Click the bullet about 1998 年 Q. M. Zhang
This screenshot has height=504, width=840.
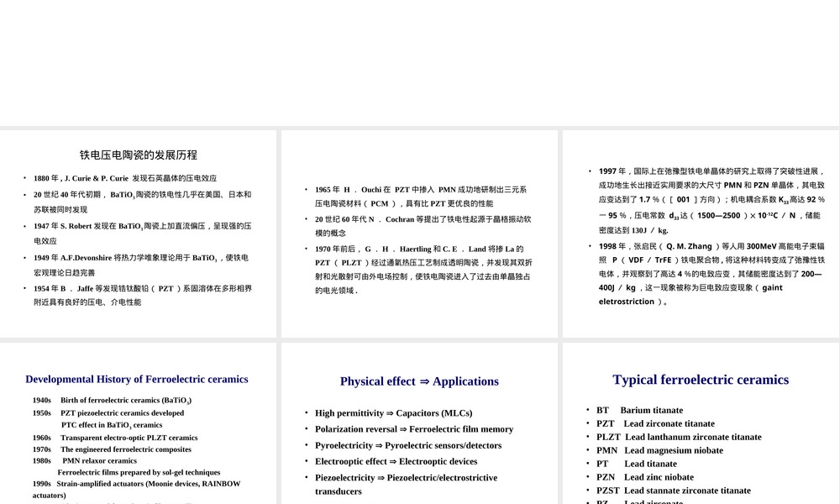(x=712, y=274)
